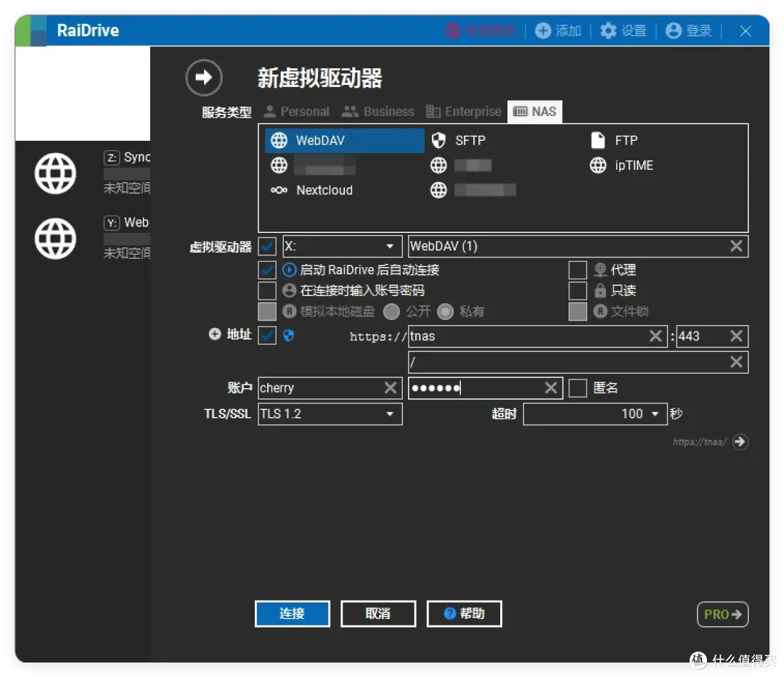Clear the path field with slash
This screenshot has height=677, width=784.
pos(736,362)
